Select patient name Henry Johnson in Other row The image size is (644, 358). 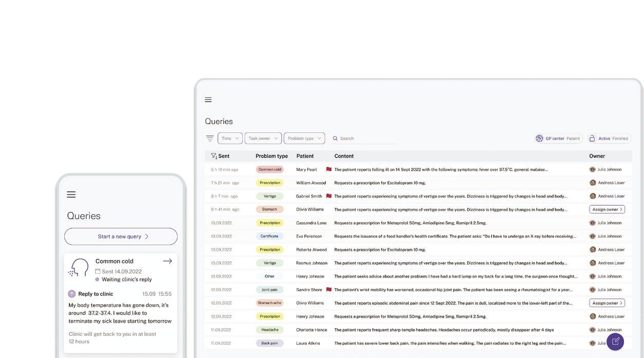click(x=310, y=276)
